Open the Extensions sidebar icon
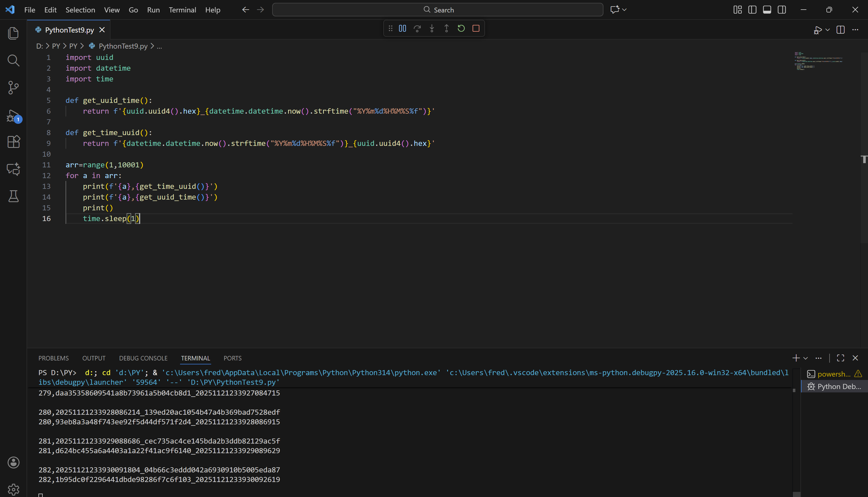868x497 pixels. [x=13, y=142]
